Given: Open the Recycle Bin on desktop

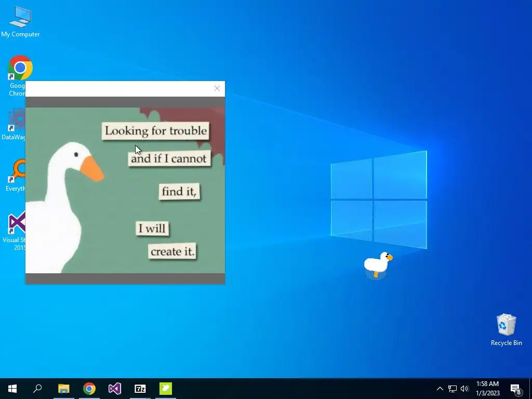Looking at the screenshot, I should pos(506,329).
